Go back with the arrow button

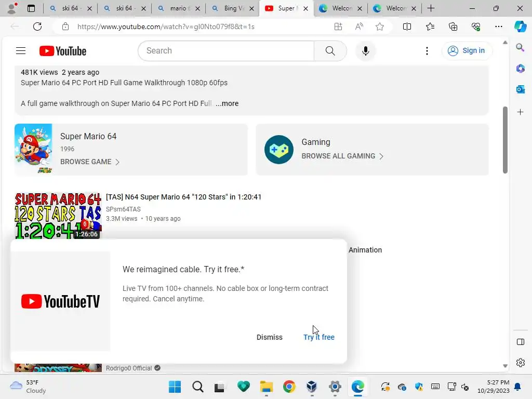[15, 26]
